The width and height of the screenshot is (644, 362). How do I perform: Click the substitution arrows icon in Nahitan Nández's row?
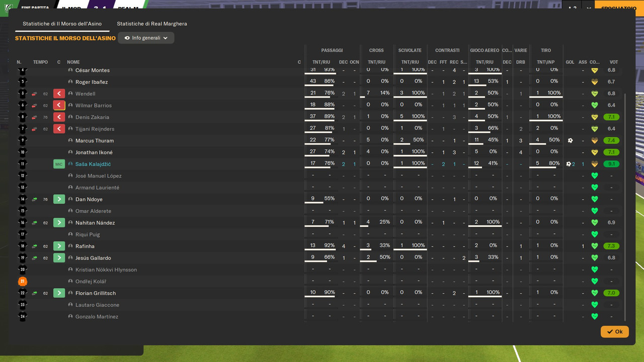tap(35, 223)
